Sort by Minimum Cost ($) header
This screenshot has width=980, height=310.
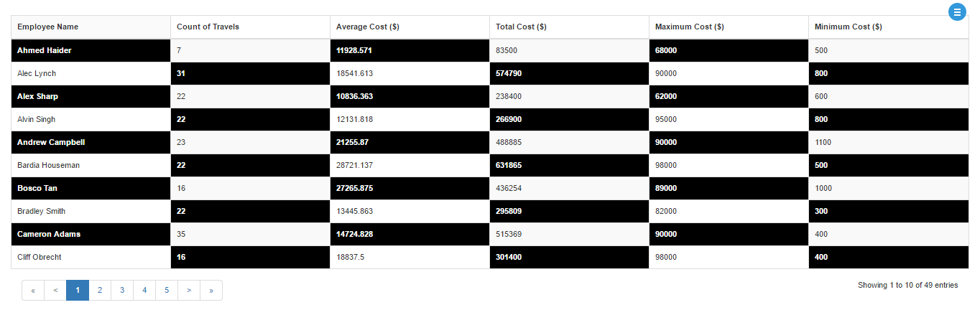[848, 27]
